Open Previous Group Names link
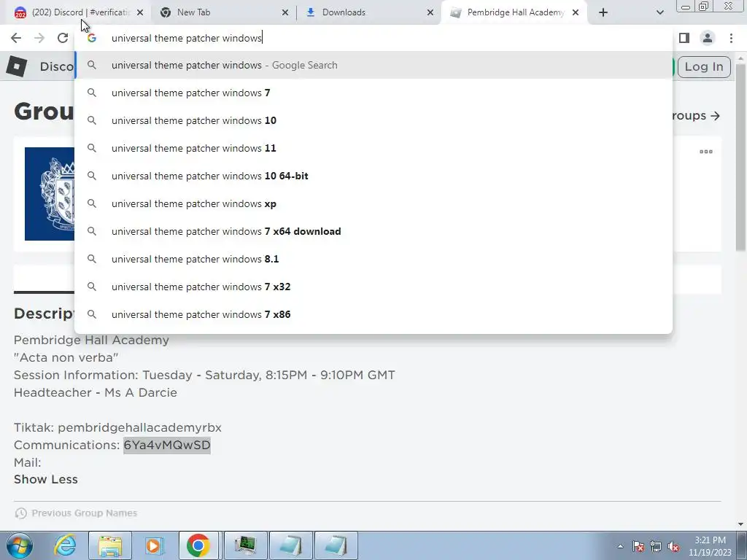The width and height of the screenshot is (747, 560). point(85,513)
